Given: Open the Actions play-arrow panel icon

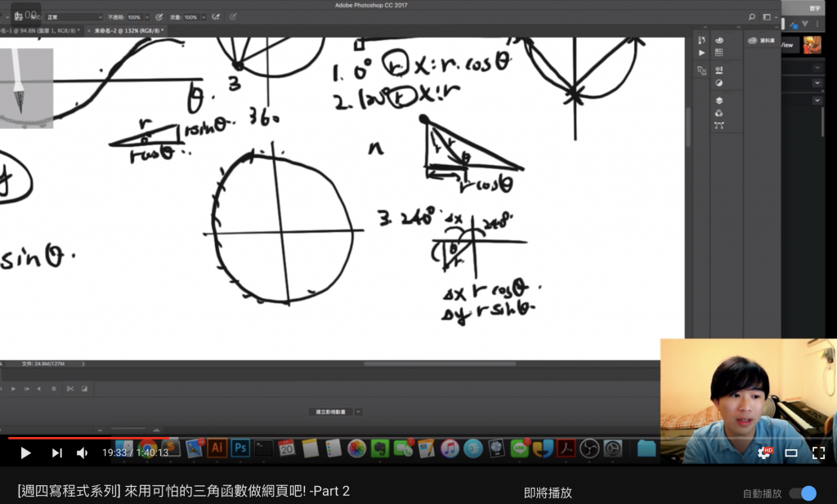Looking at the screenshot, I should point(701,53).
